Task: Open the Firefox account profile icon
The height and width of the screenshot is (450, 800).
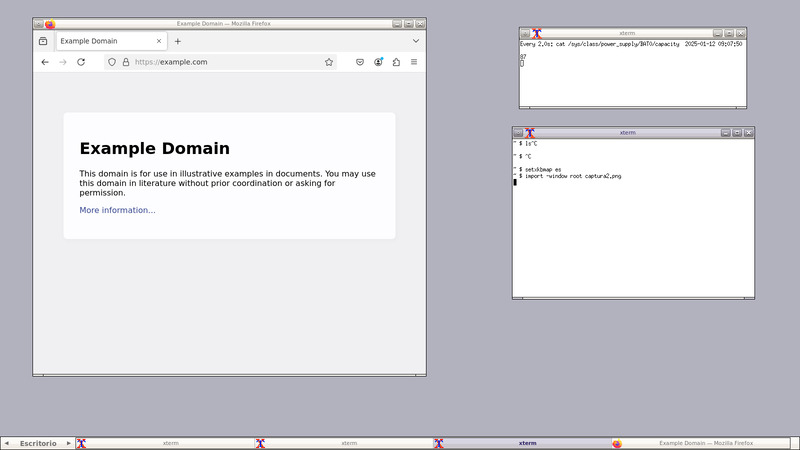Action: [x=378, y=62]
